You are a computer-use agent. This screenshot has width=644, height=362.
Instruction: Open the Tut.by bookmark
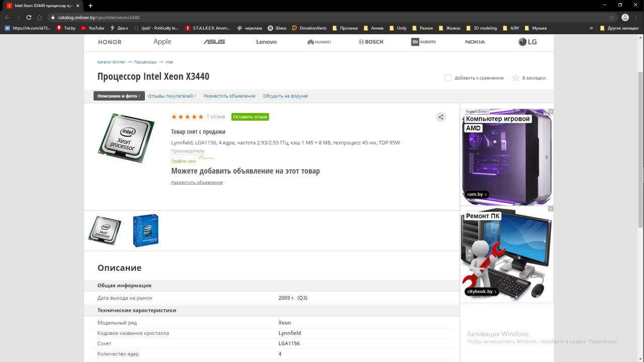click(x=66, y=28)
